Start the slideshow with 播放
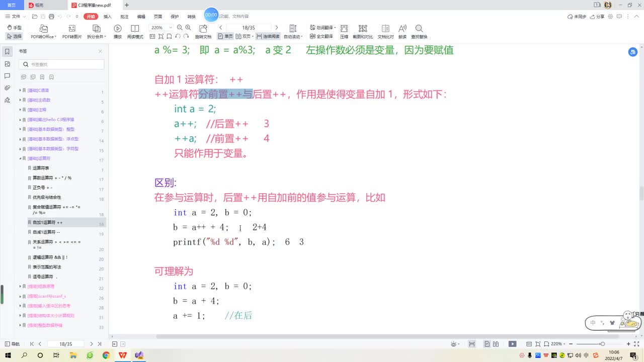644x362 pixels. pos(118,32)
